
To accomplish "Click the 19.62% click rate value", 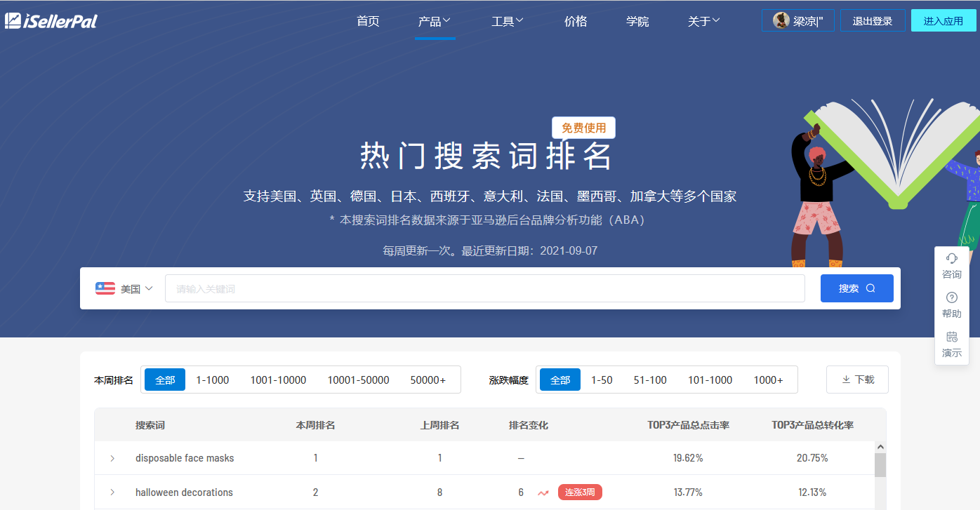I will (x=688, y=458).
